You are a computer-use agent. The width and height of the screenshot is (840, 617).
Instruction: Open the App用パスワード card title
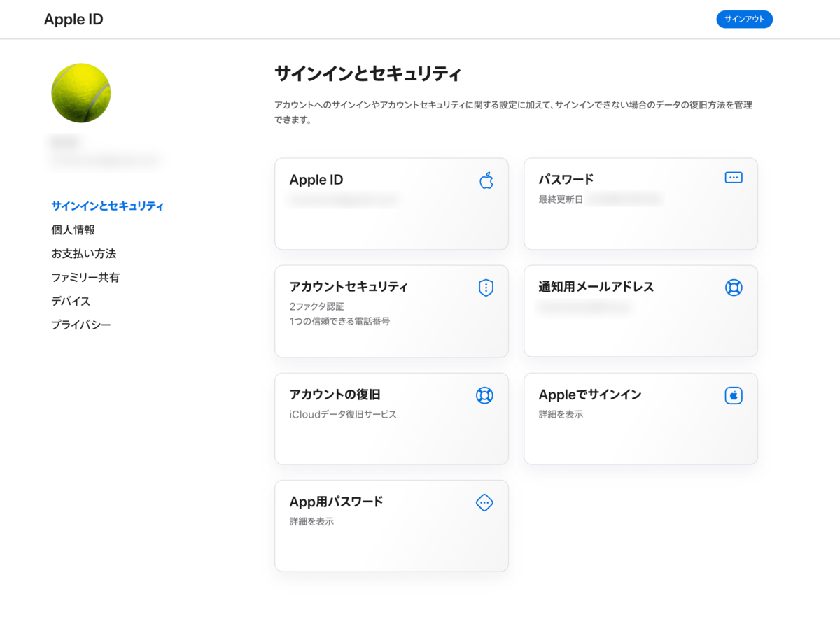336,502
